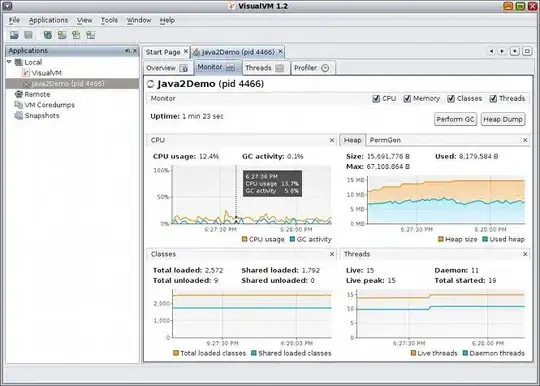Open the document list dropdown arrow
Screen dimensions: 540x386
point(515,51)
